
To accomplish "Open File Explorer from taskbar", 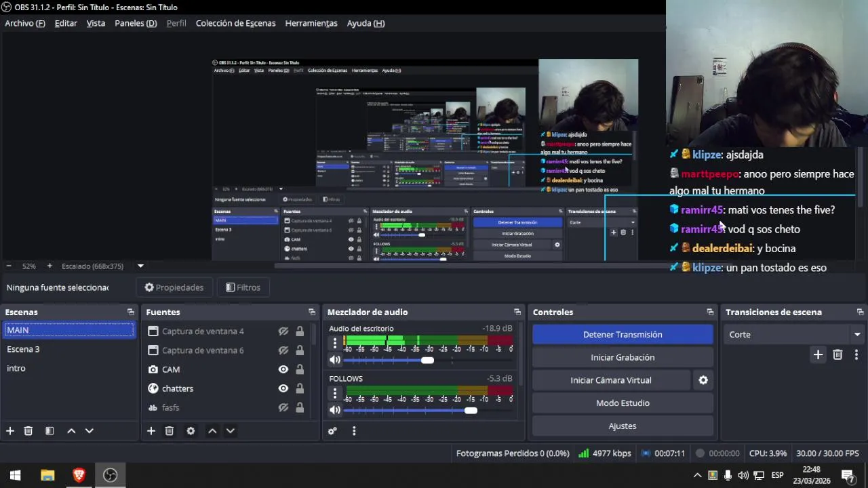I will click(x=47, y=475).
